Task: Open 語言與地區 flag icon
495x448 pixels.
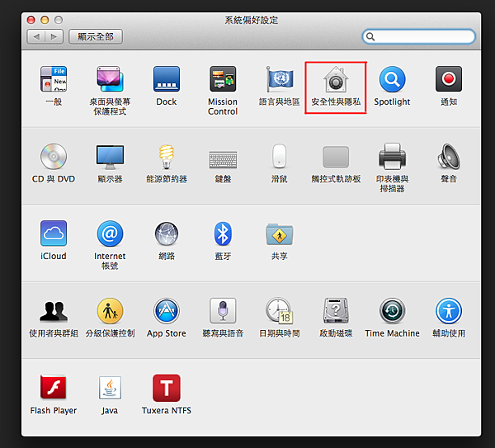Action: (280, 79)
